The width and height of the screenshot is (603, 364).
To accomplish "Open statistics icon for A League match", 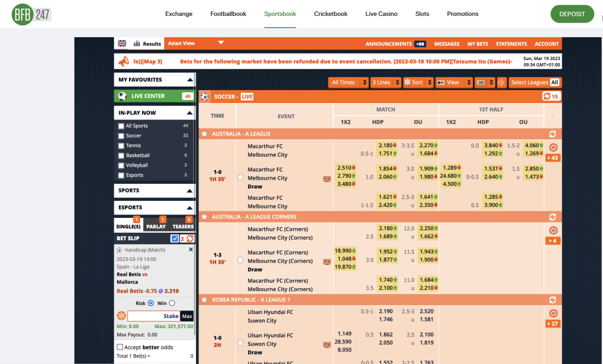I will (553, 147).
